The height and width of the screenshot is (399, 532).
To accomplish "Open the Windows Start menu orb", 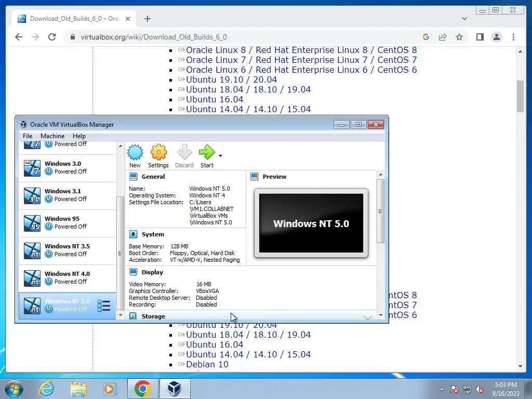I will 14,389.
